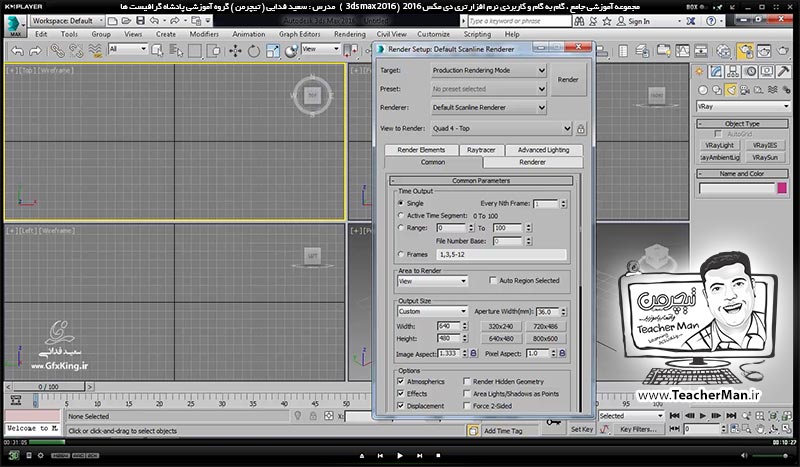Select the Geometry category in Create panel
Screen dimensions: 800x467
(703, 90)
